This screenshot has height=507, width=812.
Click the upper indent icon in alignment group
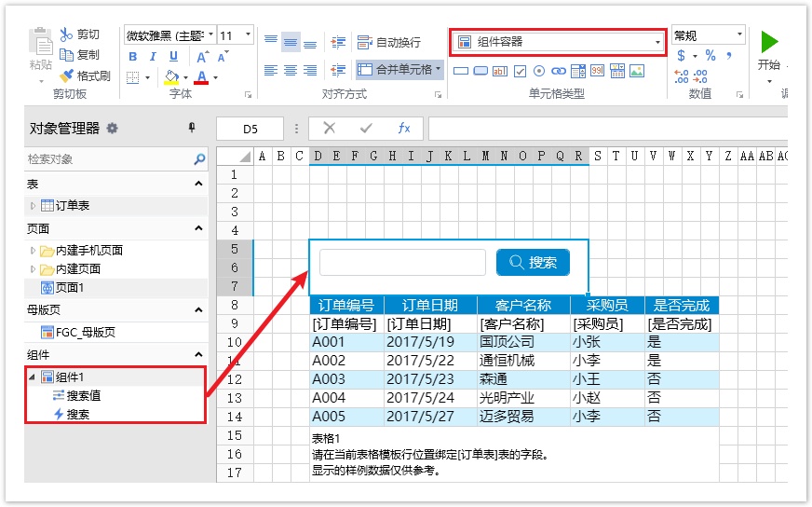(338, 42)
